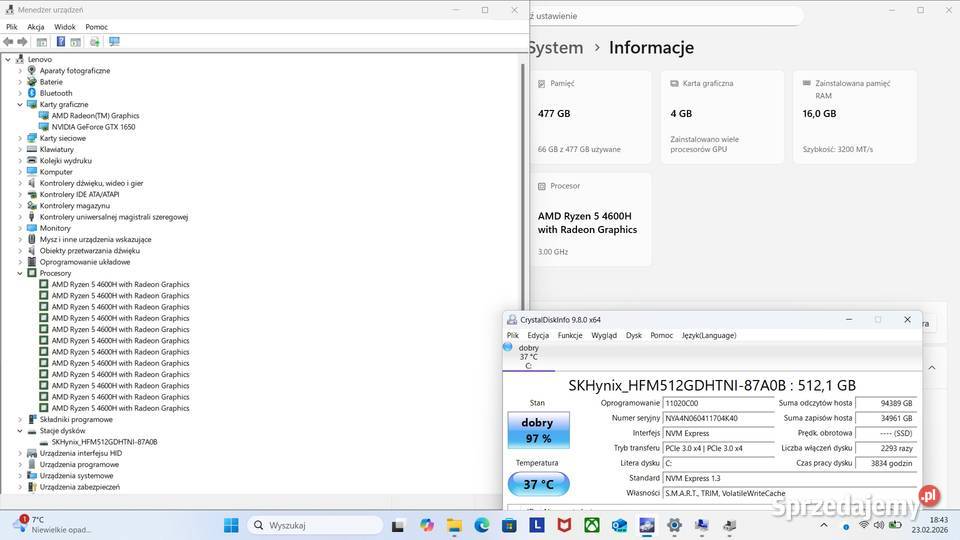Open File Explorer from the taskbar
This screenshot has height=540, width=960.
tap(454, 525)
